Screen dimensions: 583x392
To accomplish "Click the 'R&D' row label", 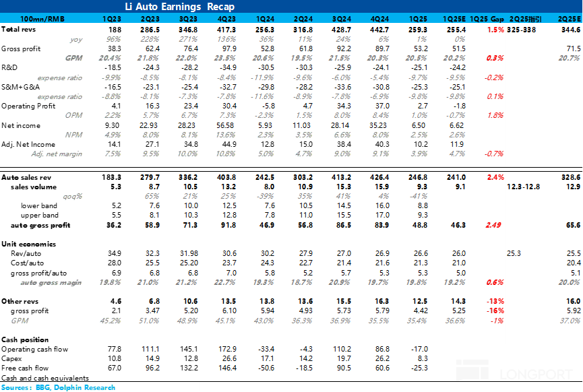I will (9, 67).
